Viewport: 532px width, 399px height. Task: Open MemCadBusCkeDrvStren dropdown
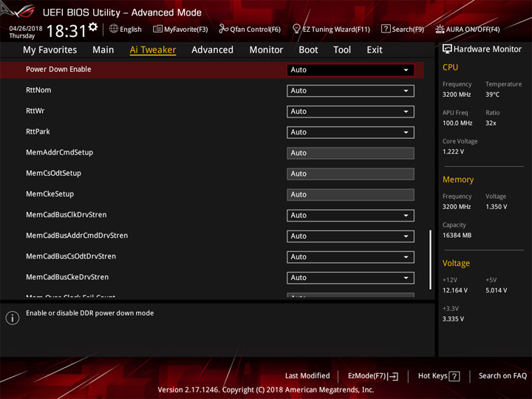pyautogui.click(x=350, y=278)
